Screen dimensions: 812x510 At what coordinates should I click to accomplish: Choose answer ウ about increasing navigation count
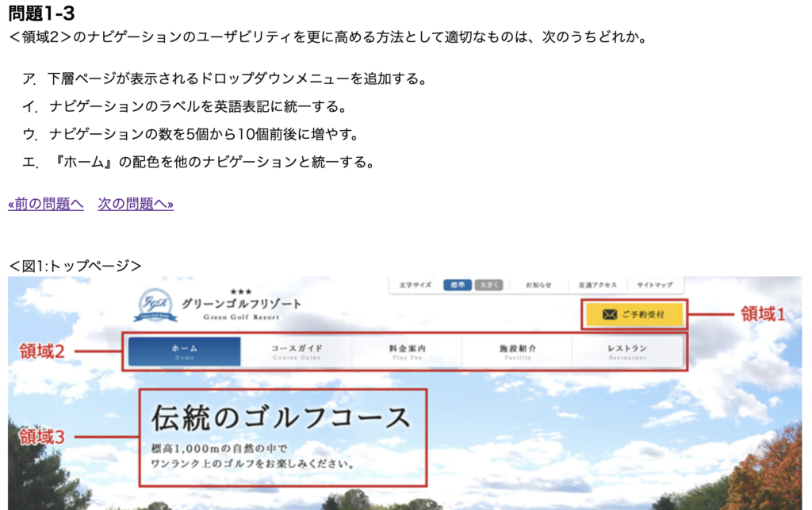204,134
